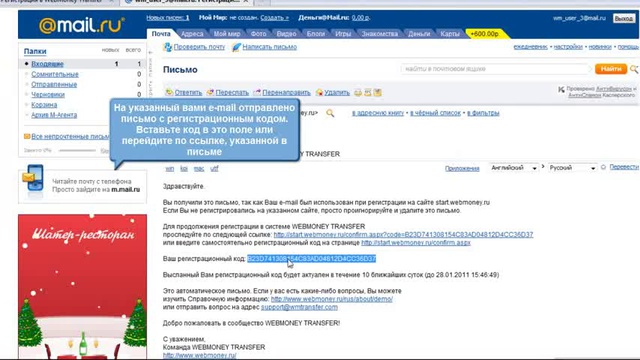The width and height of the screenshot is (640, 360).
Task: Switch to the Мой мир tab
Action: click(227, 34)
